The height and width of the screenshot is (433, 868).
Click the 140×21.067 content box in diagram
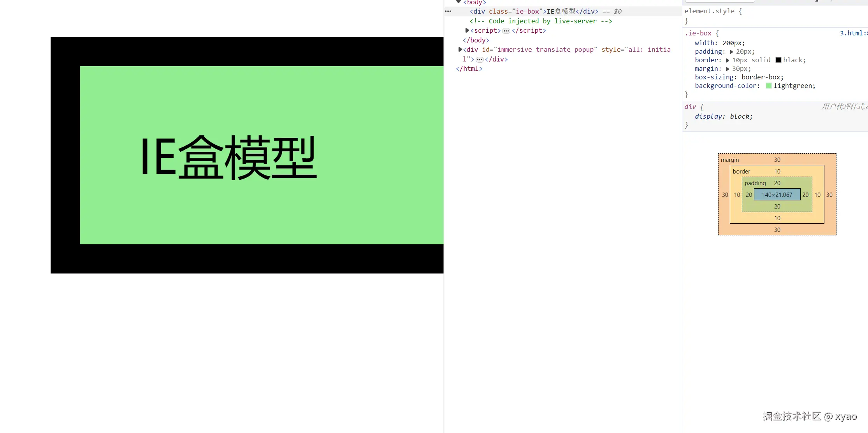point(777,195)
